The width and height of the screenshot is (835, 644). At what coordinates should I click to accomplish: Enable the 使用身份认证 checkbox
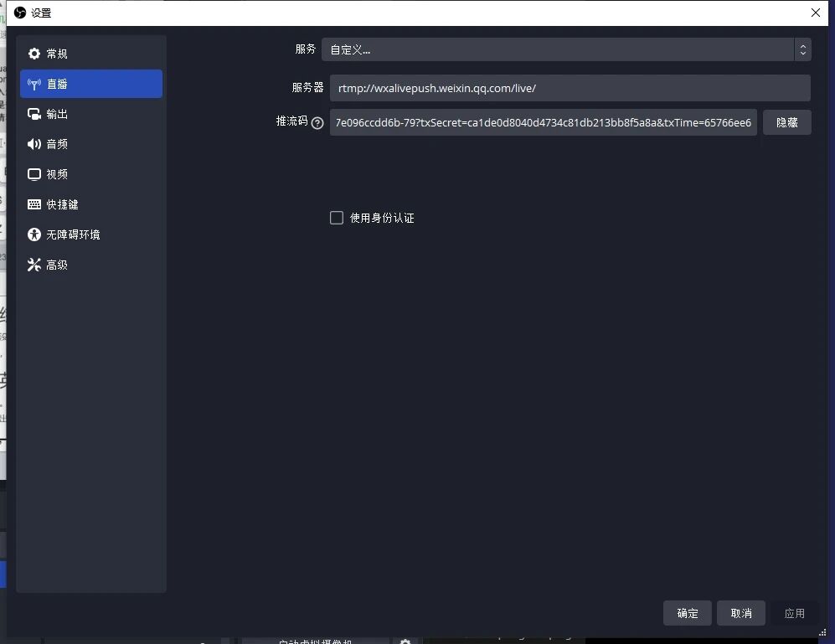tap(337, 218)
